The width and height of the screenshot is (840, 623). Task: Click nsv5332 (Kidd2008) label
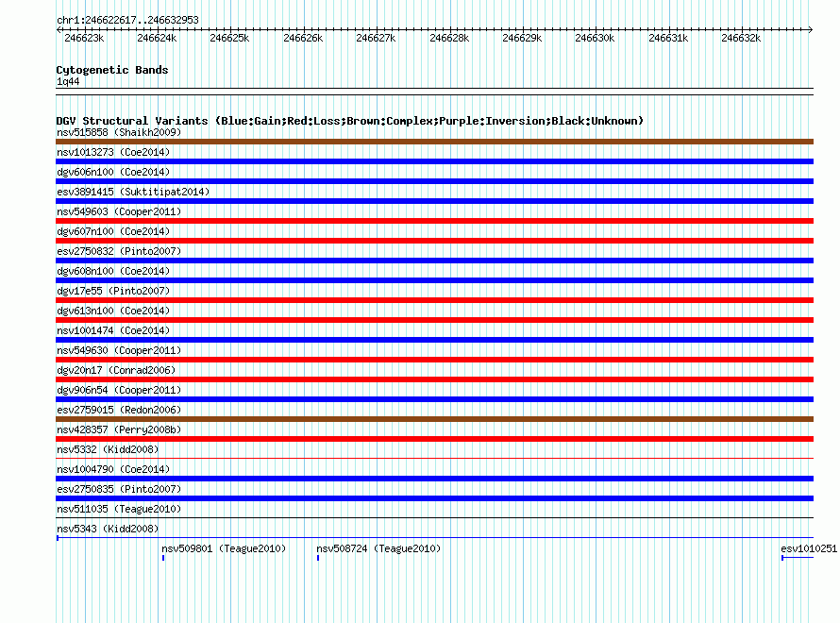click(x=108, y=449)
